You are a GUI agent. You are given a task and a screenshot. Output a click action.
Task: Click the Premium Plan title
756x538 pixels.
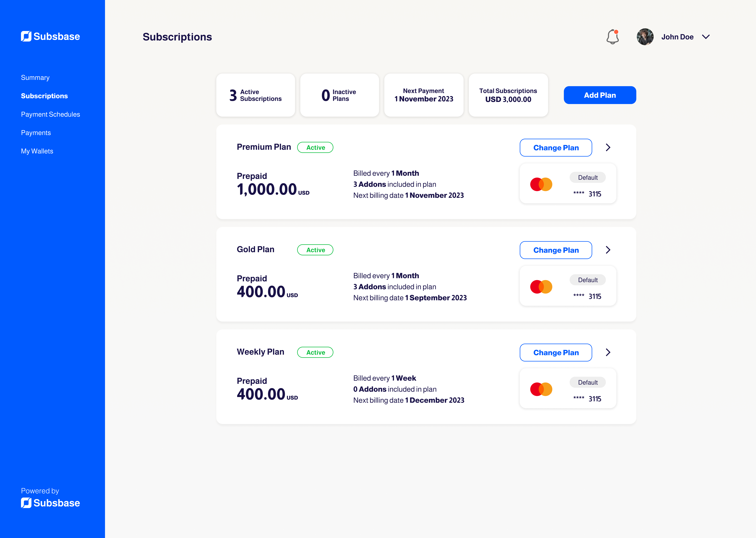pos(264,147)
